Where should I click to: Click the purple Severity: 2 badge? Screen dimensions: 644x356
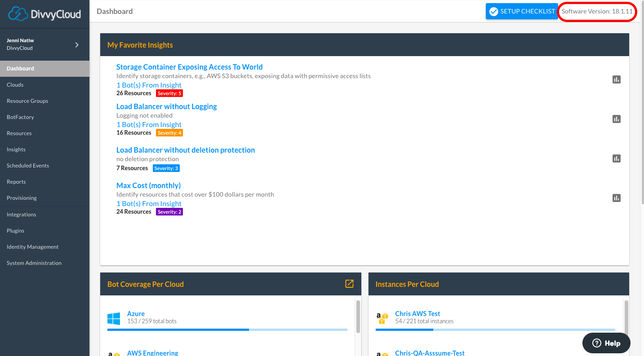click(169, 212)
